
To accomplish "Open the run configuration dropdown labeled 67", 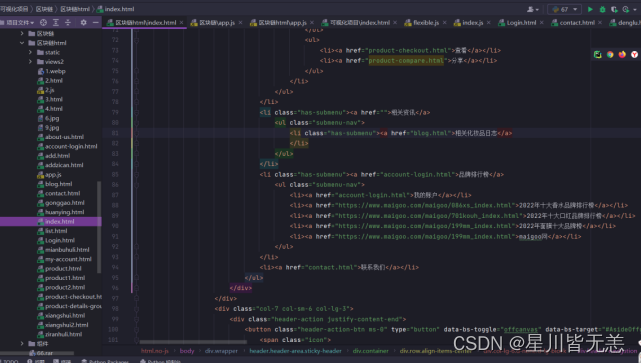I will (564, 9).
